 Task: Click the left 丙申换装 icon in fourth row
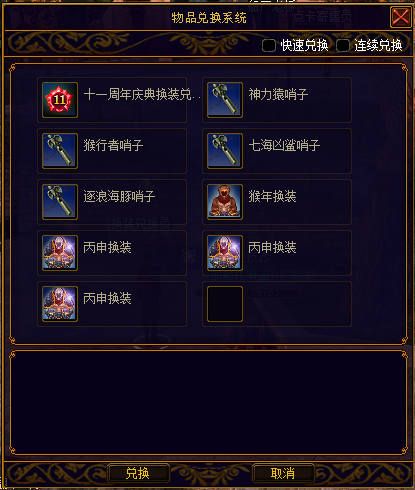[60, 253]
